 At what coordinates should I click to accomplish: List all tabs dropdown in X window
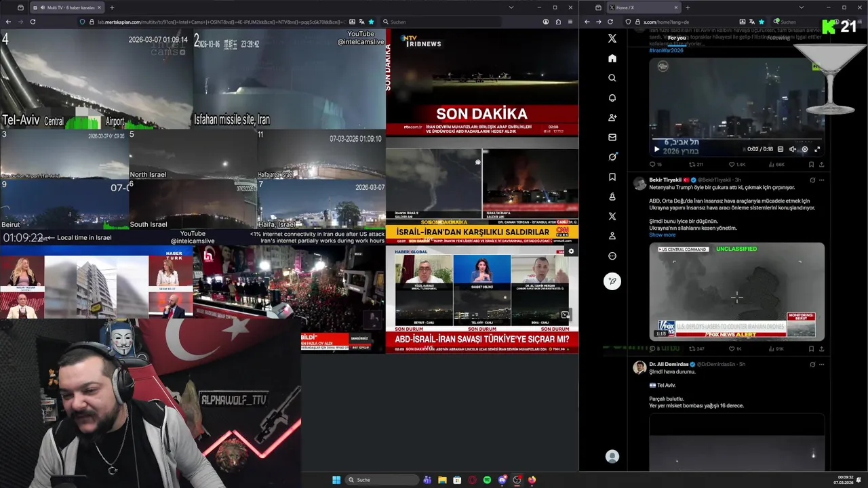(800, 7)
